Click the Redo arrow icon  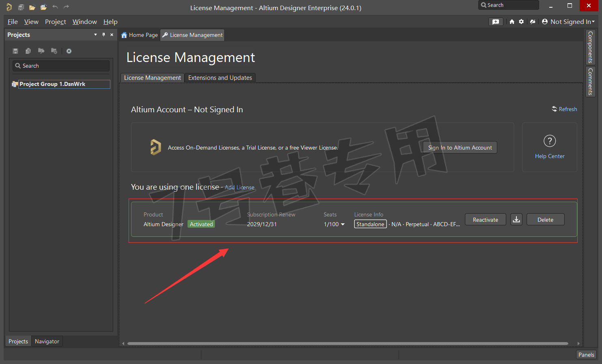tap(67, 6)
